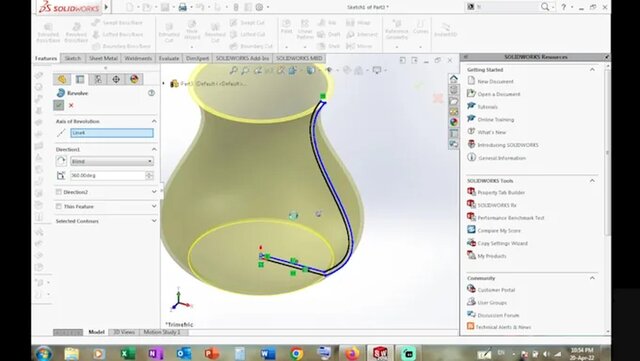Click the reverse direction icon

click(x=61, y=161)
